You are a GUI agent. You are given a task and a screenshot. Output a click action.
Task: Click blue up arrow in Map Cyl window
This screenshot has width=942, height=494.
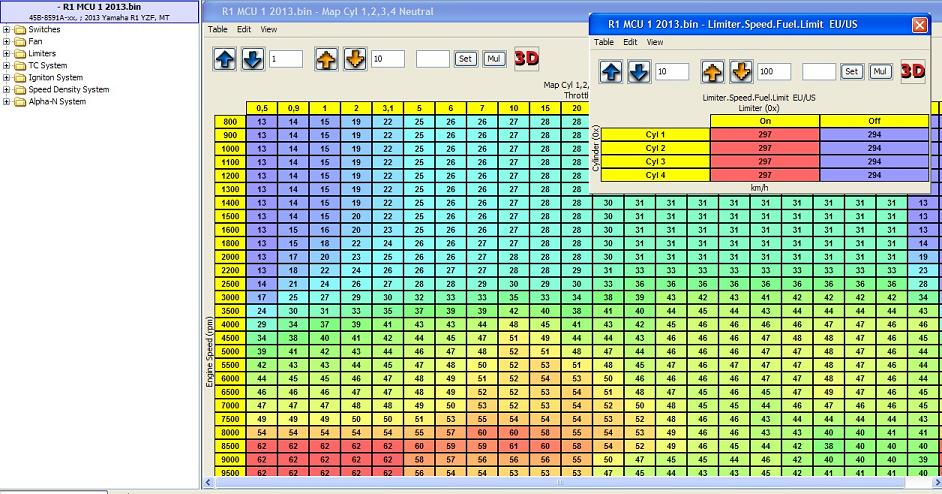(x=225, y=59)
